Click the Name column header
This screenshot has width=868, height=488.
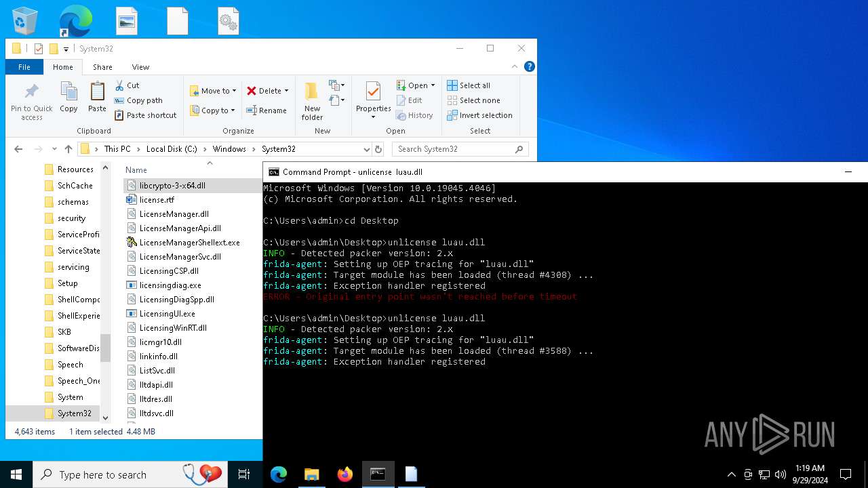(x=136, y=170)
